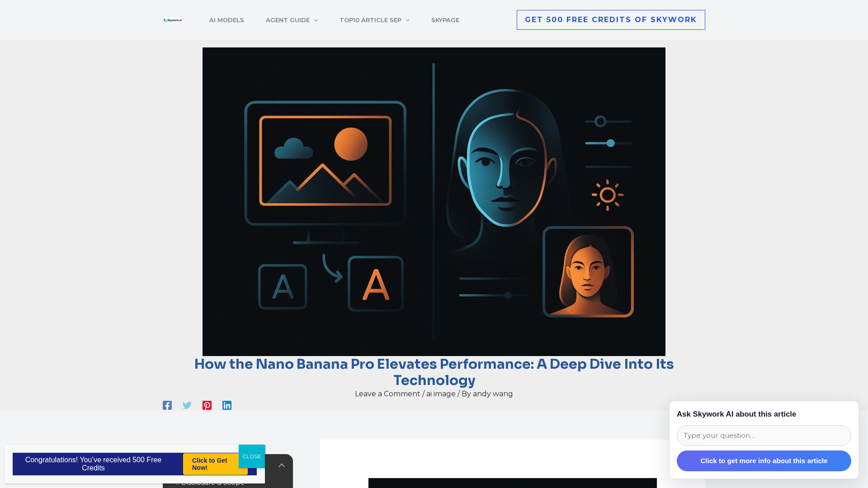Click GET 500 FREE CREDITS OF SKYWORK

[x=610, y=20]
